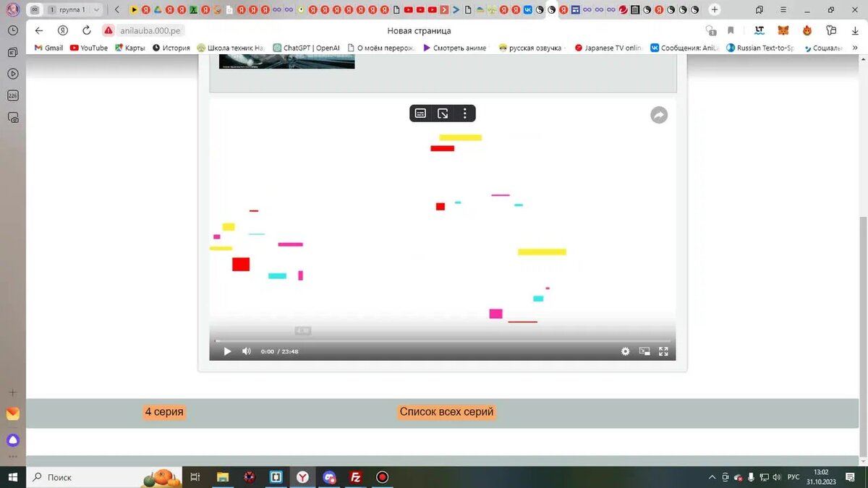The width and height of the screenshot is (868, 488).
Task: Open the three-dot menu on video overlay
Action: pos(464,114)
